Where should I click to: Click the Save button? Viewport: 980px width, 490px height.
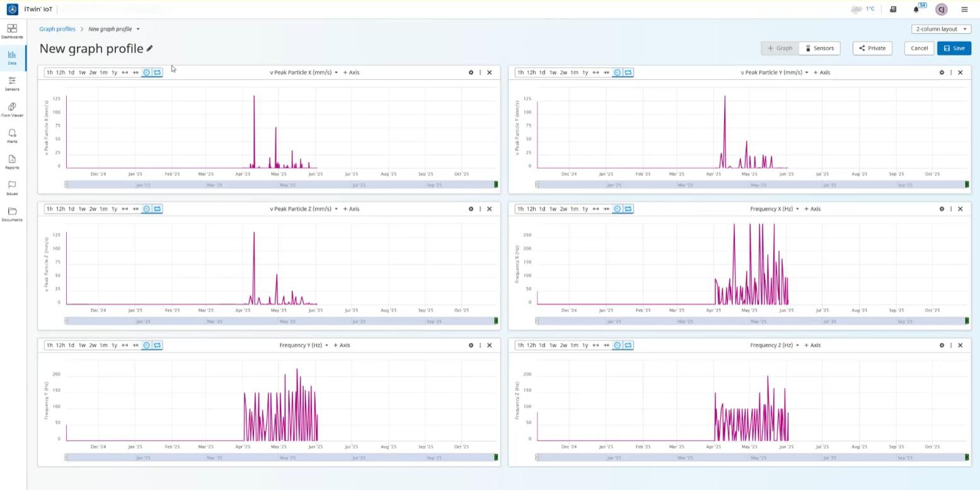point(954,48)
